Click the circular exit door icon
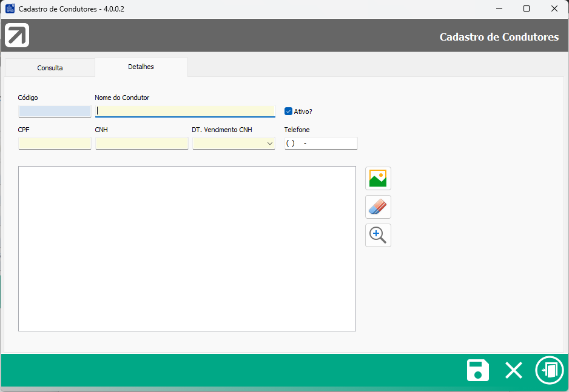Image resolution: width=569 pixels, height=392 pixels. 549,370
